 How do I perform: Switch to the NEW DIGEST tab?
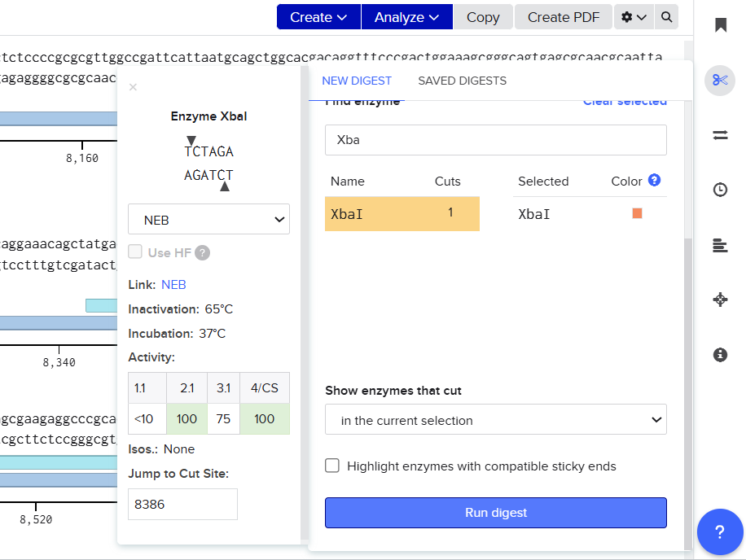(357, 81)
